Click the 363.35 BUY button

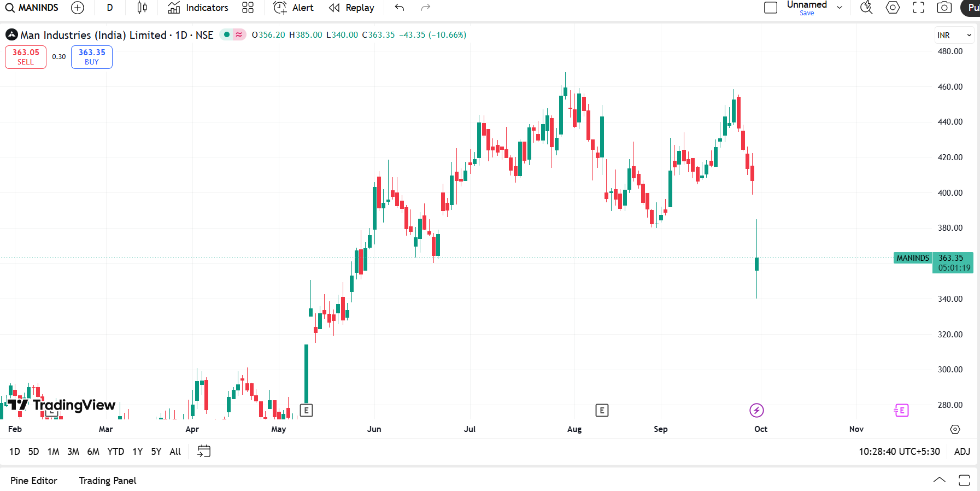click(x=92, y=57)
